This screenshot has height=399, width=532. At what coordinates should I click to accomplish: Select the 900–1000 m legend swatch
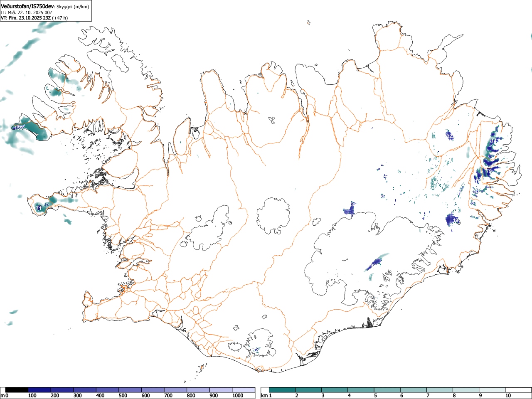(221, 390)
